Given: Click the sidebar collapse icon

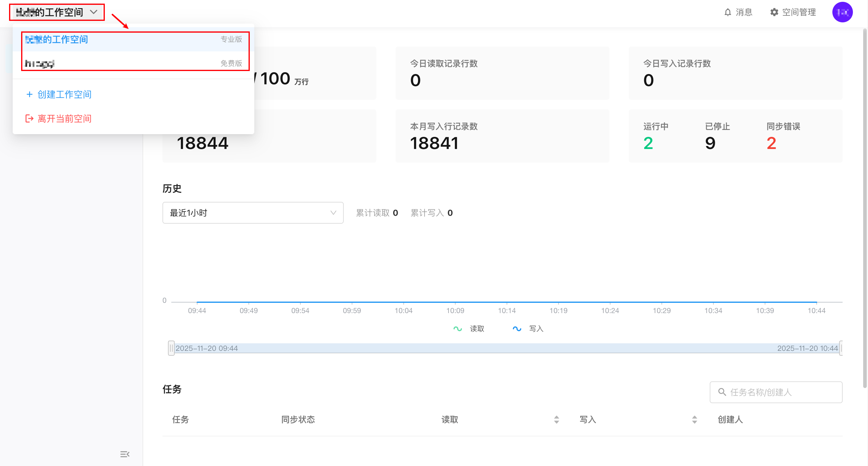Looking at the screenshot, I should tap(125, 454).
